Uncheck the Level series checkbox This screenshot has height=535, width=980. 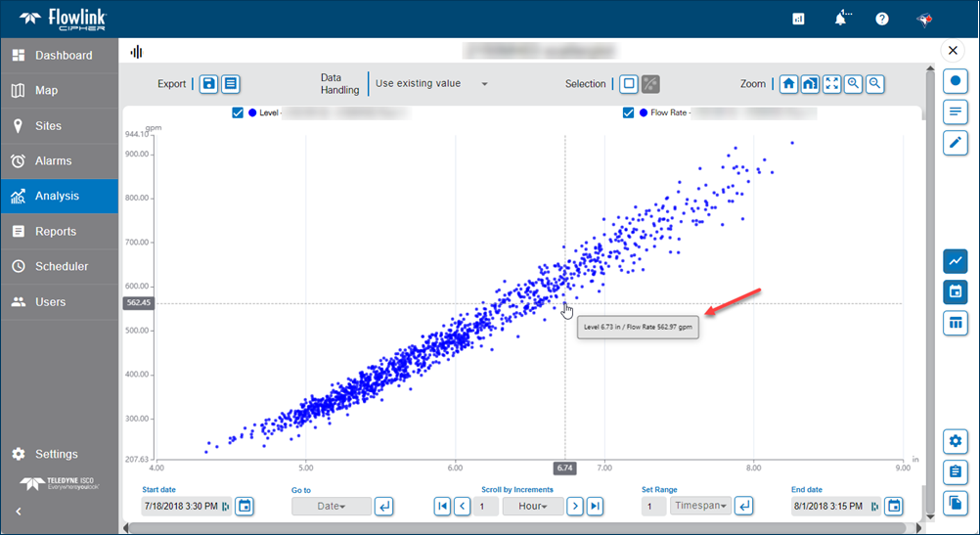coord(238,113)
